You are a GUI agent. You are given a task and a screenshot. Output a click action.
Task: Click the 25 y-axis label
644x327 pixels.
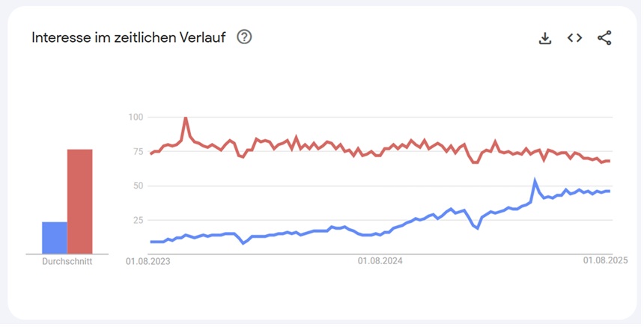pos(137,220)
